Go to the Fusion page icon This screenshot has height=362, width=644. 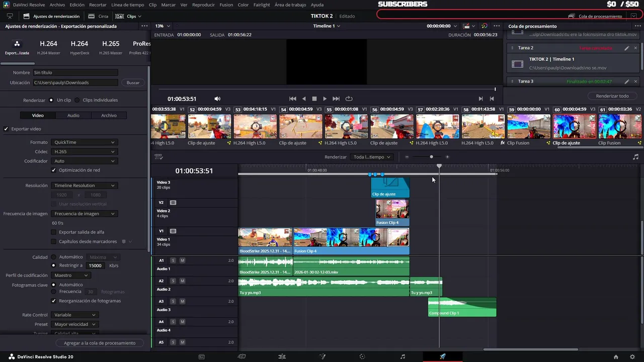[323, 356]
